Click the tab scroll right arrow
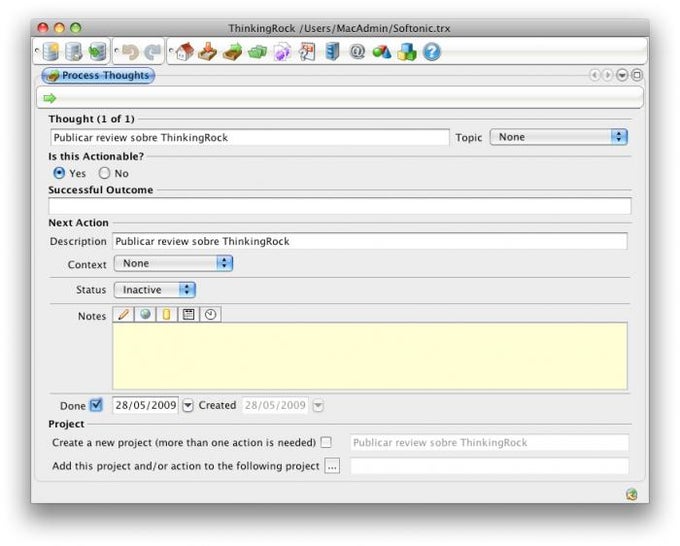680x546 pixels. [608, 75]
